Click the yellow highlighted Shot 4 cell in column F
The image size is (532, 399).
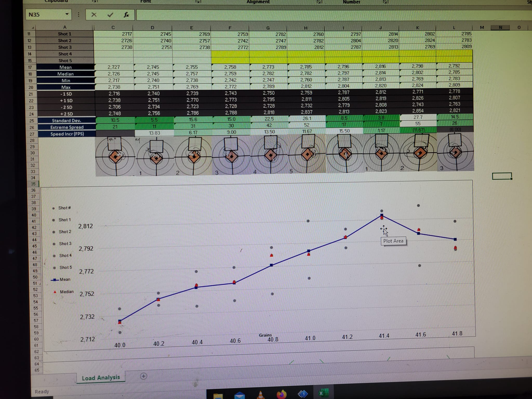click(x=230, y=54)
